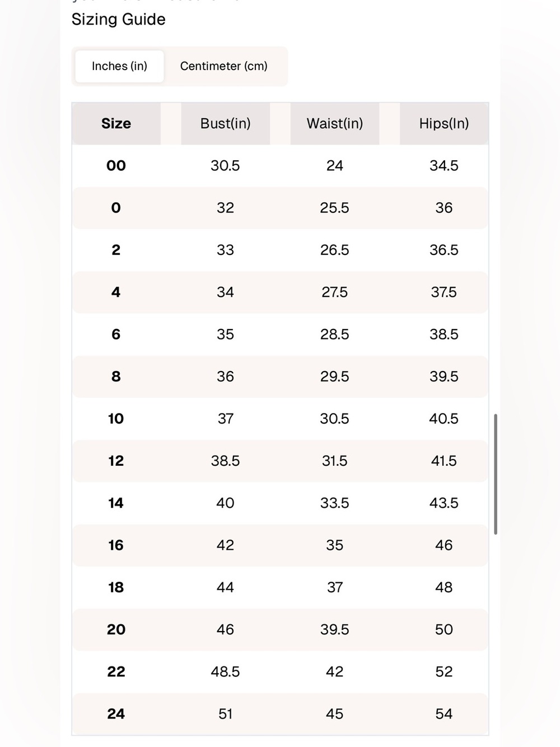The width and height of the screenshot is (560, 747).
Task: Click the size 4 row label
Action: [x=116, y=292]
